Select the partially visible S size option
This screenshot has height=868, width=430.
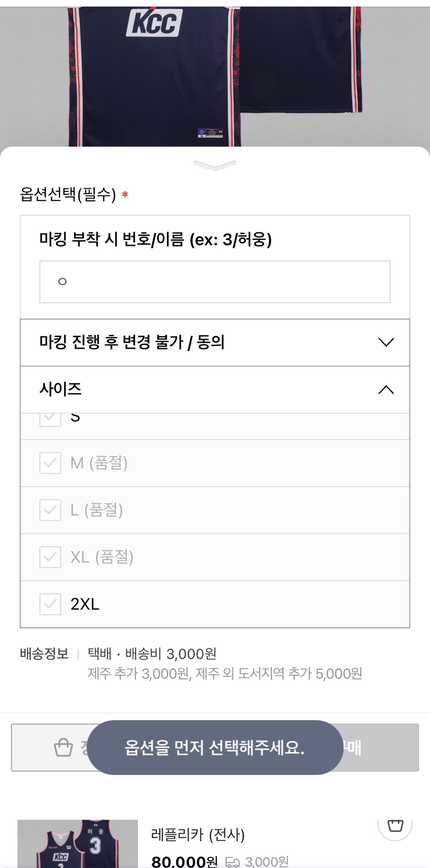pyautogui.click(x=75, y=418)
